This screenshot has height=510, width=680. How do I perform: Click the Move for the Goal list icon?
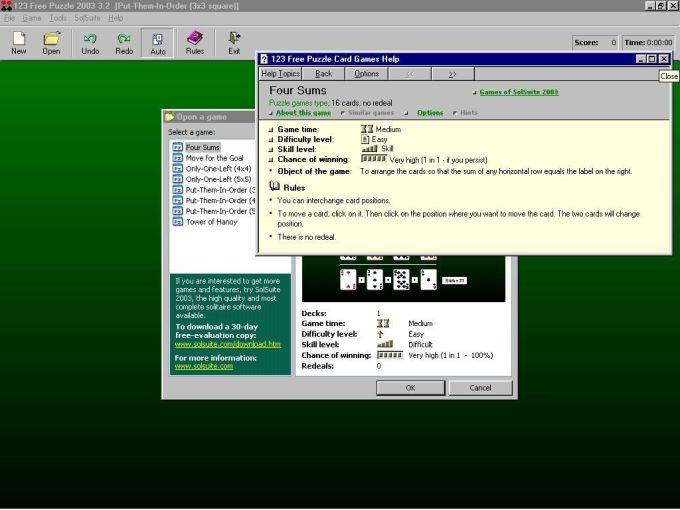pos(177,158)
